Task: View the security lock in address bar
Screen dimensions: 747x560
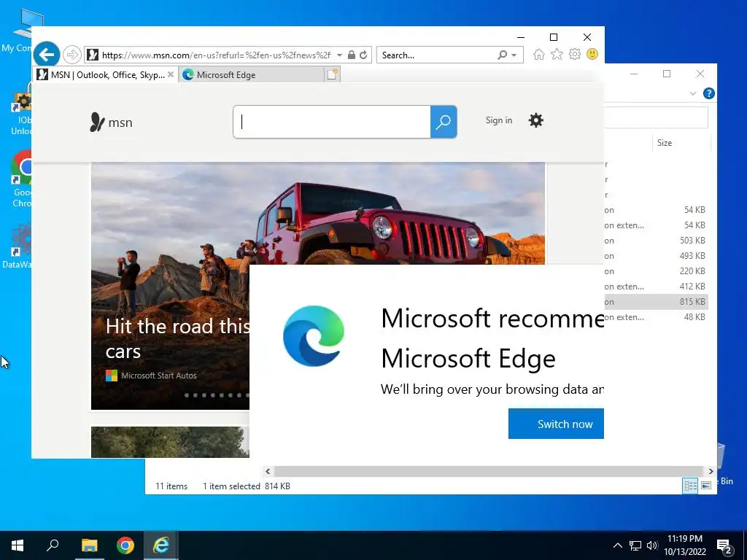Action: [x=352, y=55]
